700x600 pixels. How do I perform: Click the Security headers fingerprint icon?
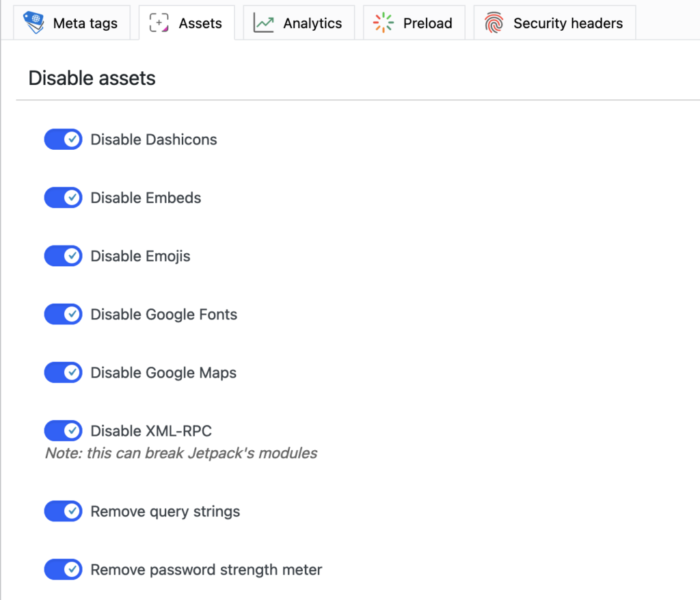tap(494, 23)
